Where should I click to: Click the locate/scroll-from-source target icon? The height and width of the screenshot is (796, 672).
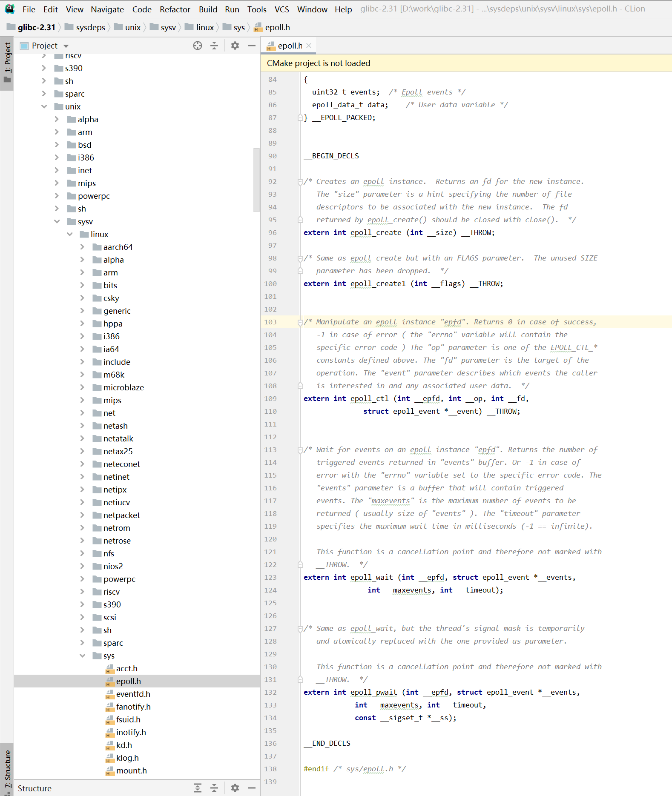click(x=198, y=46)
